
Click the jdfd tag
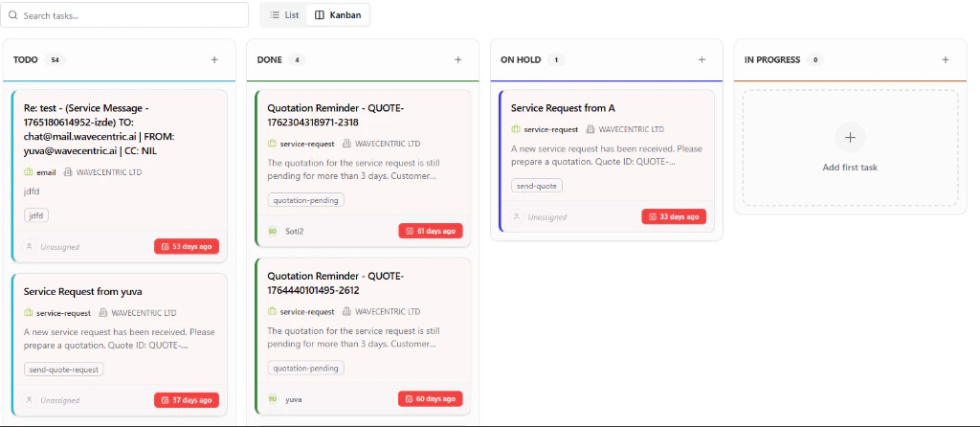point(36,215)
